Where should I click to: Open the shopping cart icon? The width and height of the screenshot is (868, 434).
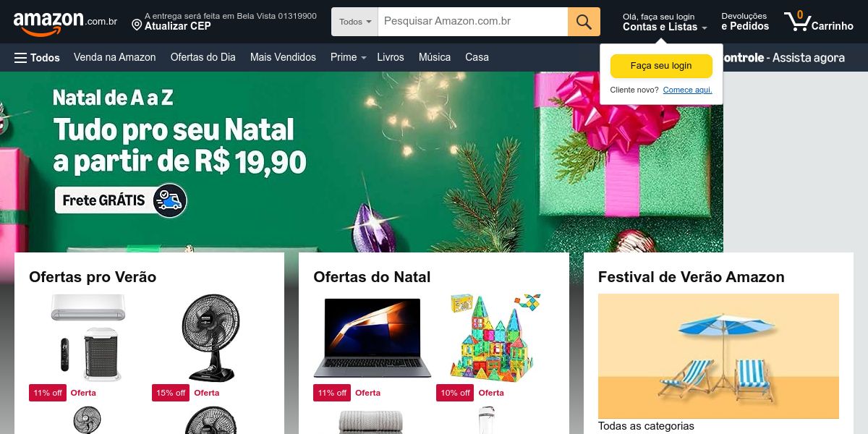point(797,21)
